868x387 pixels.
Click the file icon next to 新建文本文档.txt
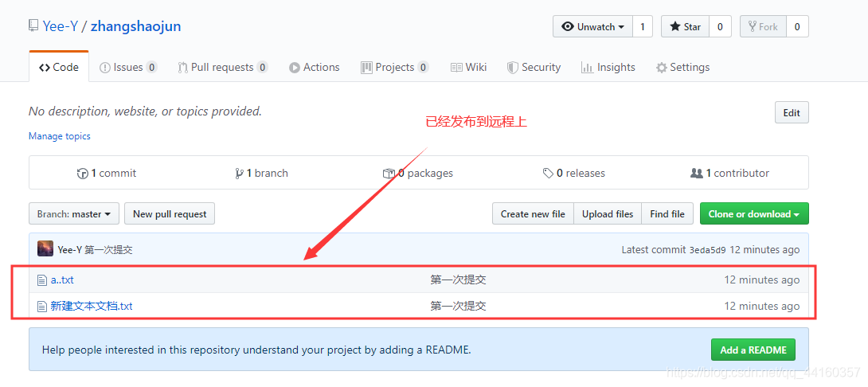pyautogui.click(x=42, y=306)
